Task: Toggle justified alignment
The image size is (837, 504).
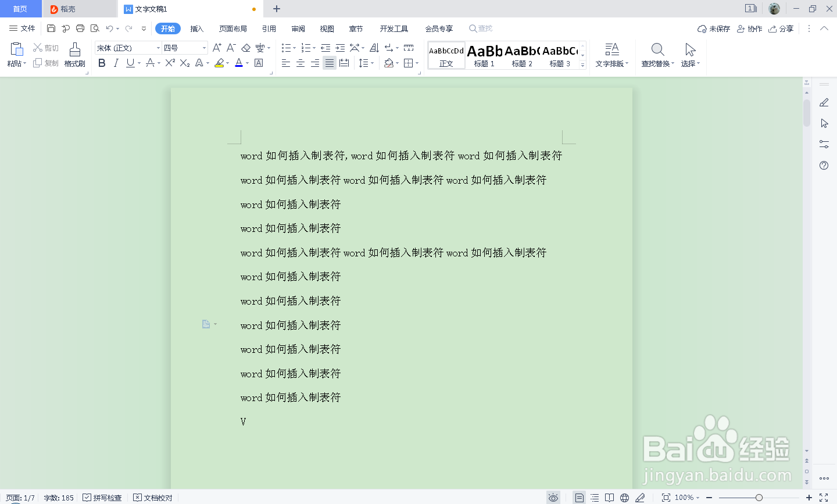Action: click(330, 63)
